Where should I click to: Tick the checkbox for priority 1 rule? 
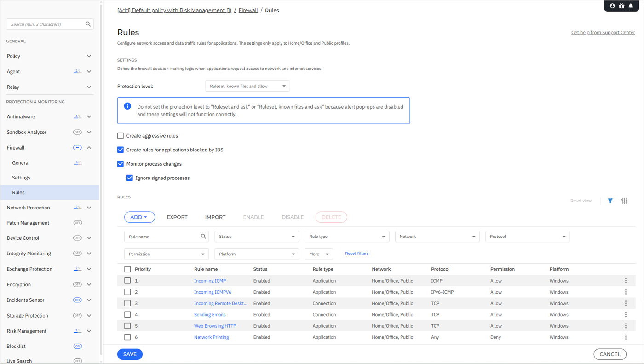pos(127,281)
